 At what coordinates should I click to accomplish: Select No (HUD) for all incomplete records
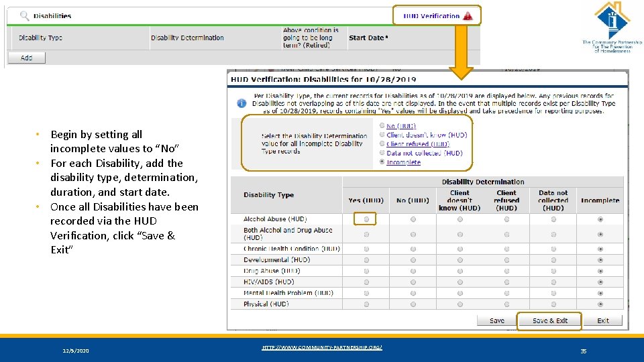click(382, 125)
